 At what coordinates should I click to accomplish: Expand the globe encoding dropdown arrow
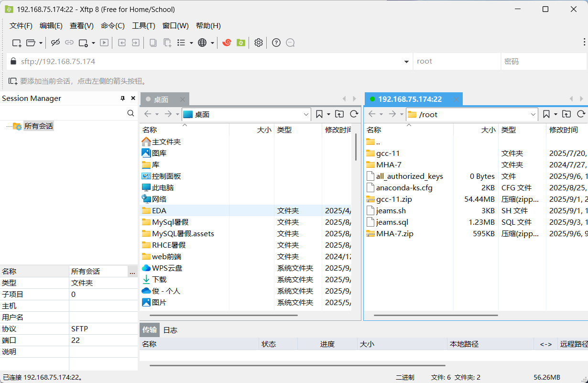tap(212, 43)
